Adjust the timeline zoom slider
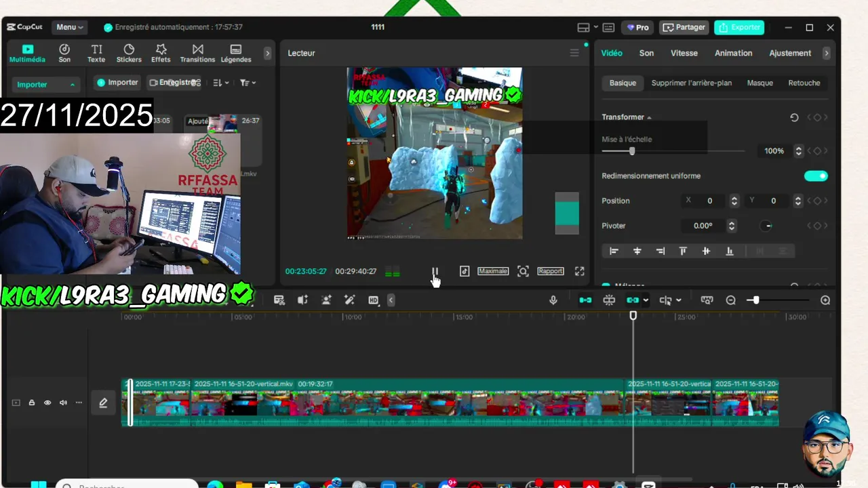Image resolution: width=868 pixels, height=488 pixels. 756,300
